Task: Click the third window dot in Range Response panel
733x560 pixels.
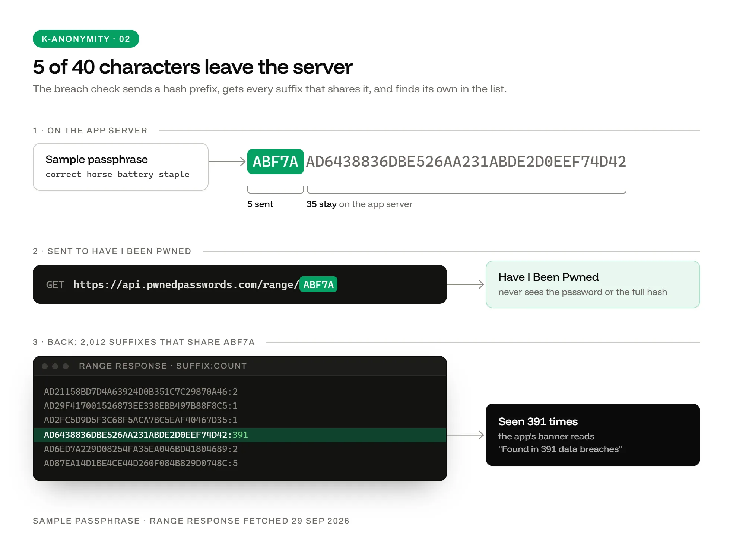Action: 66,366
